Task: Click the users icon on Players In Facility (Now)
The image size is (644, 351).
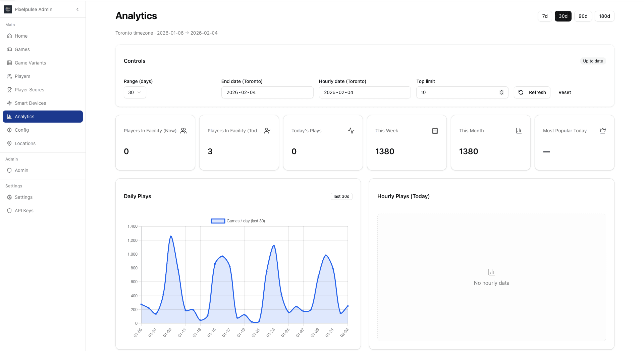Action: 183,131
